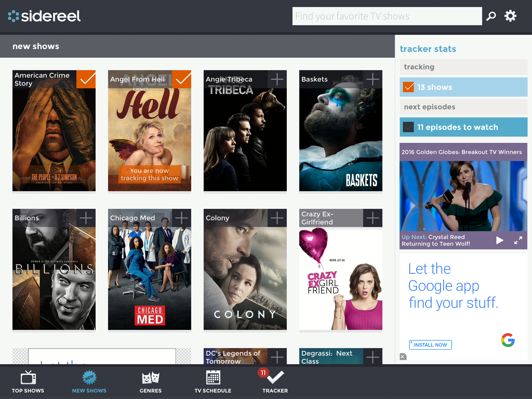Click 13 shows tracking stat
The width and height of the screenshot is (532, 399).
coord(463,87)
